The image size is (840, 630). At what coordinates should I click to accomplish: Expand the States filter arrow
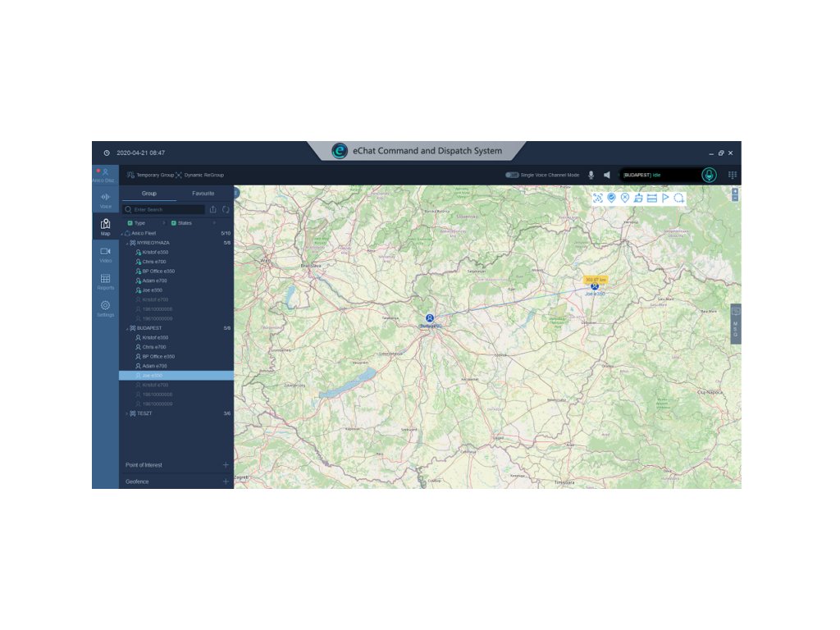click(214, 223)
